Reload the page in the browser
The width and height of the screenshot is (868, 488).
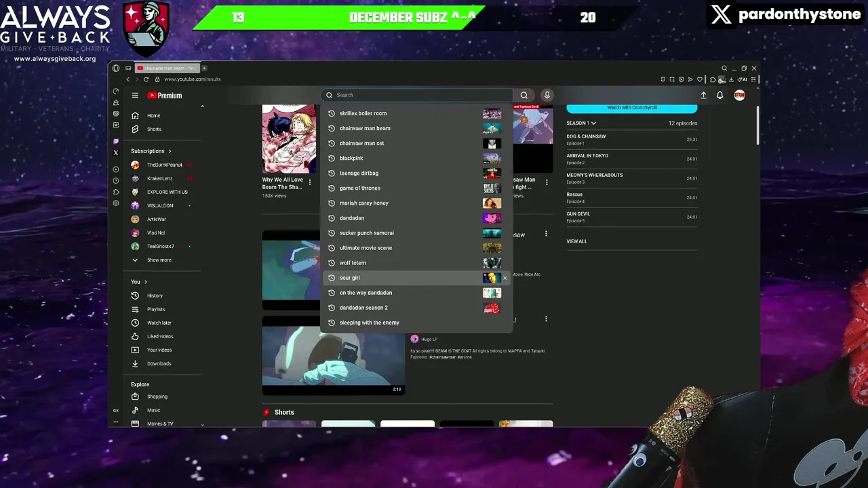146,79
